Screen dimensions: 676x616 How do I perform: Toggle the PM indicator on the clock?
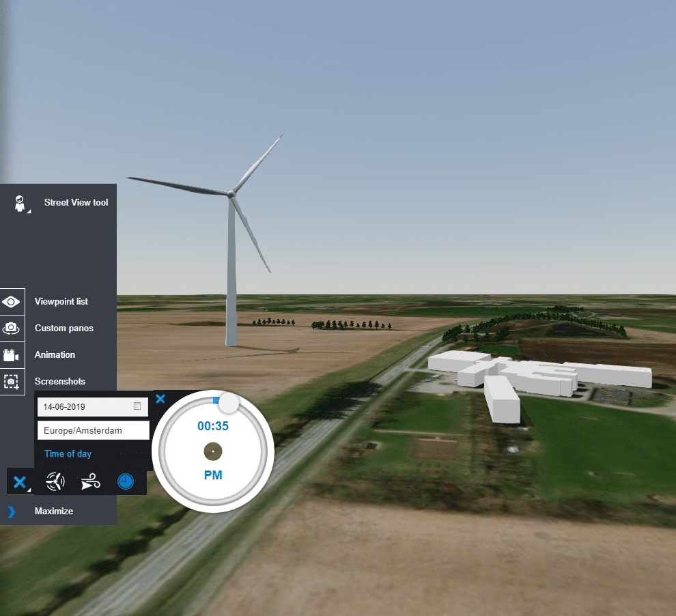[x=213, y=475]
